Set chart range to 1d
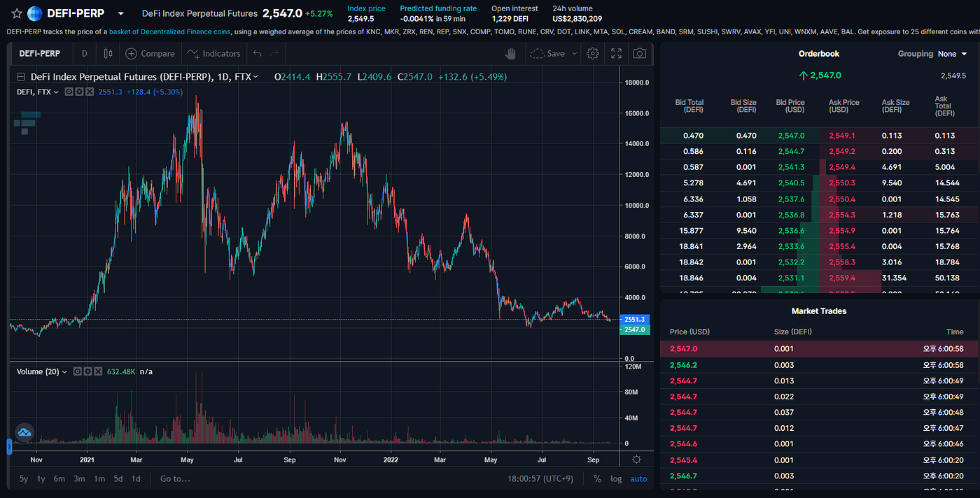This screenshot has width=980, height=498. click(136, 478)
